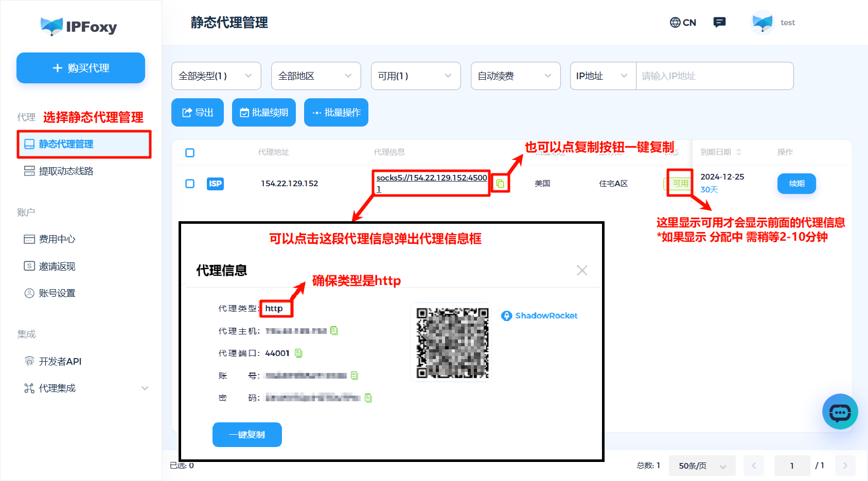868x481 pixels.
Task: Click copy icon beside 密码 field
Action: pyautogui.click(x=367, y=397)
